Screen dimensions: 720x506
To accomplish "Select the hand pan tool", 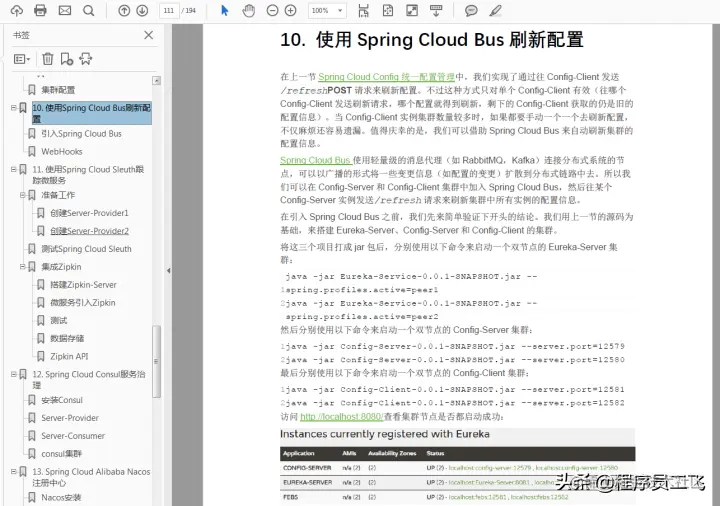I will click(x=248, y=11).
